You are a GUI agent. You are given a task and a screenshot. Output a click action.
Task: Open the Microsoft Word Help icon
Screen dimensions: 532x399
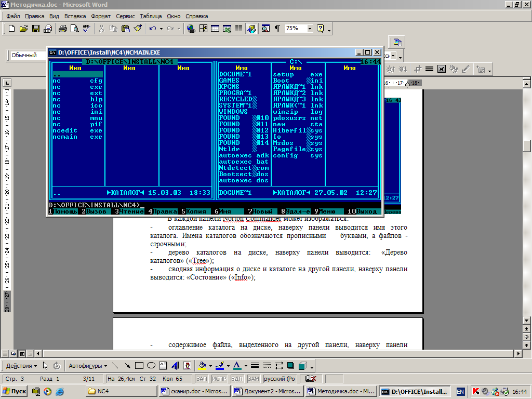tap(320, 29)
